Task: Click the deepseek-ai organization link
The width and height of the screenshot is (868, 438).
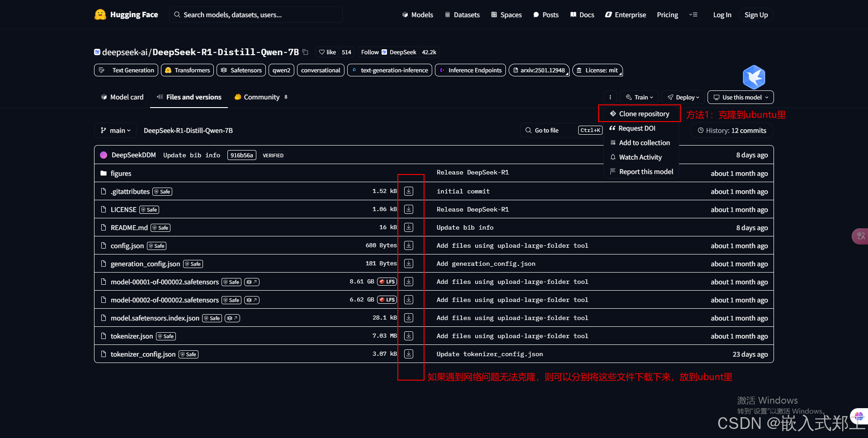Action: (124, 52)
